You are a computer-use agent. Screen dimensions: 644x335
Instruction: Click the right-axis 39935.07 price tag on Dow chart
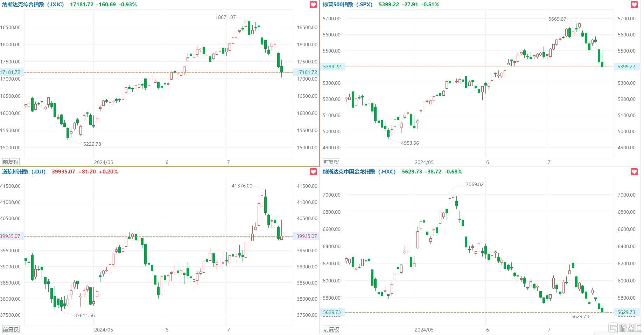[x=306, y=236]
